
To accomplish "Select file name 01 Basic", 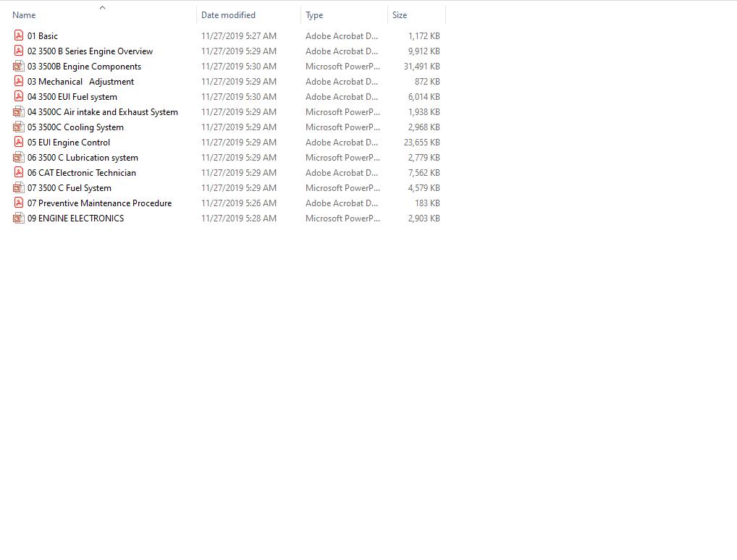I will 42,35.
